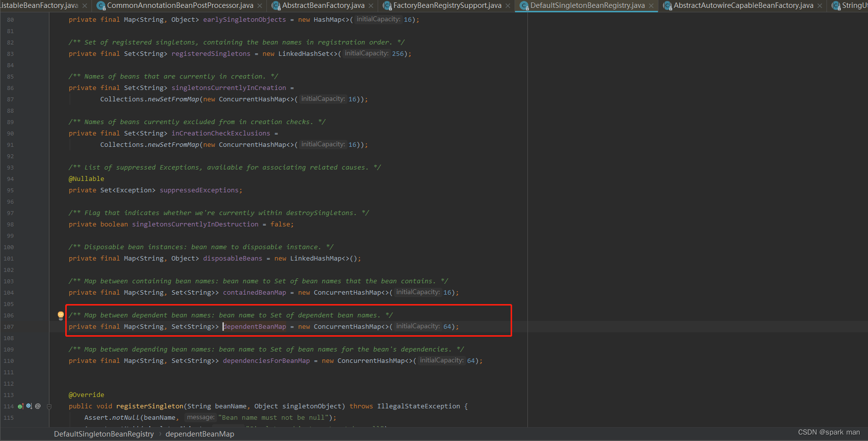Close the DefaultSingletonBeanRegistry.java tab
The image size is (868, 441).
[x=651, y=6]
